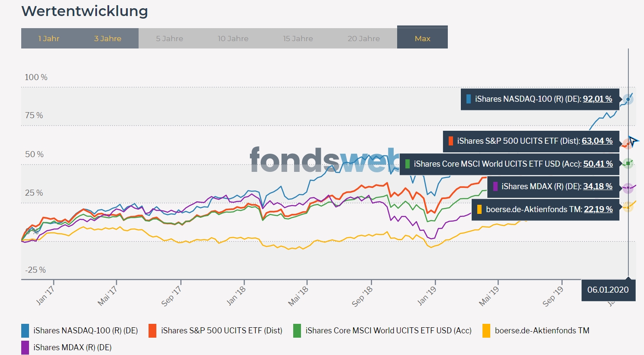Click the Jan '19 axis label
The width and height of the screenshot is (644, 355).
[x=427, y=296]
